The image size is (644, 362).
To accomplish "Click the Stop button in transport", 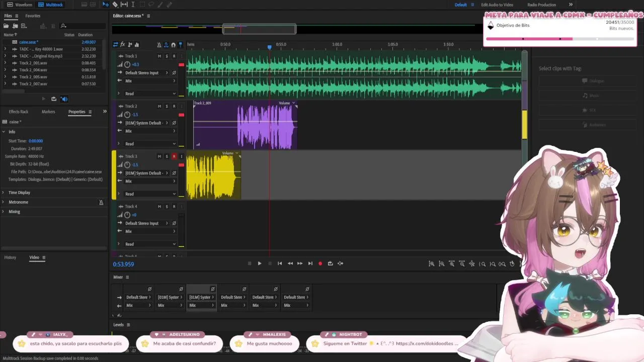I will [x=250, y=263].
